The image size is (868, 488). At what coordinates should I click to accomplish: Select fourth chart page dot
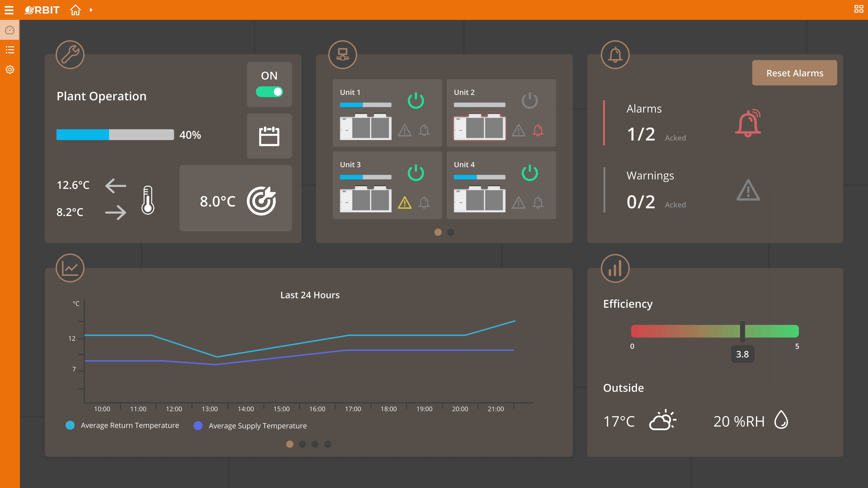(328, 444)
